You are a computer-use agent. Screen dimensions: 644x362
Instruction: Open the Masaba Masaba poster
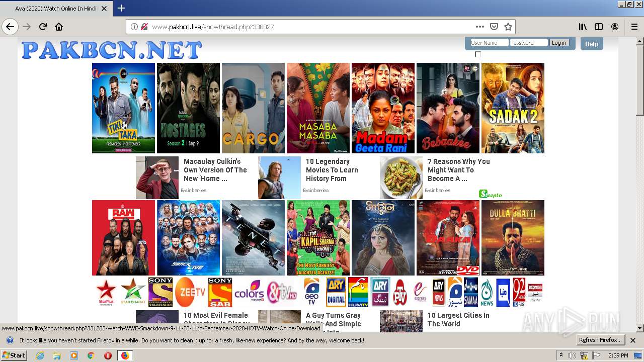[x=318, y=108]
